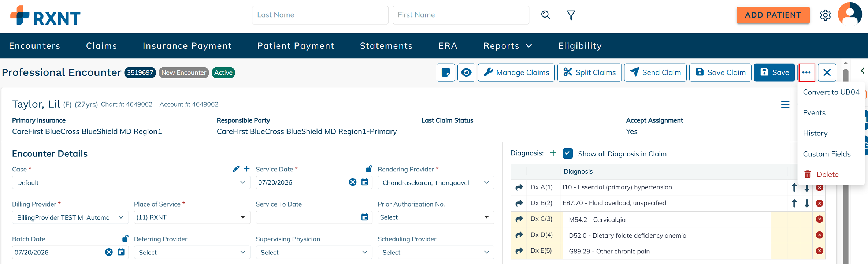Click Manage Claims button

point(516,72)
